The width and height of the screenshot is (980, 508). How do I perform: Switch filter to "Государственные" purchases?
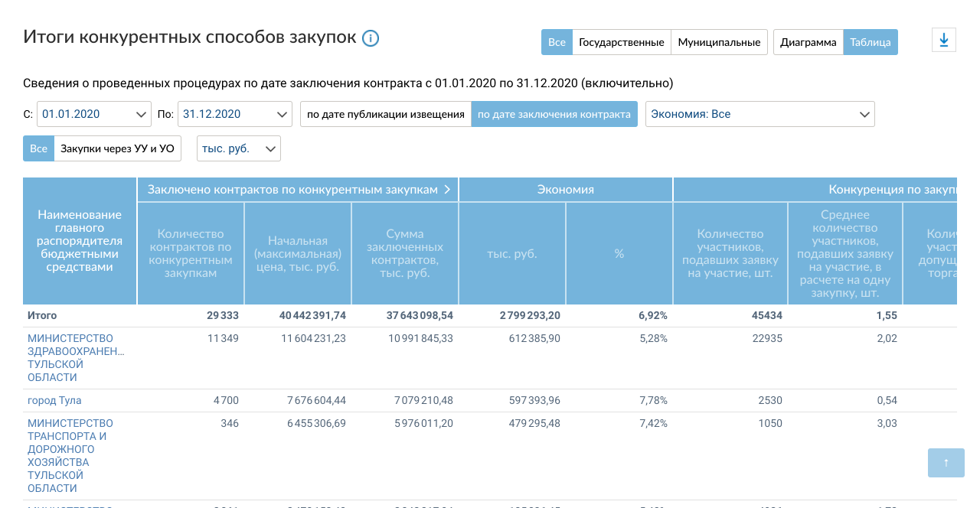click(621, 42)
